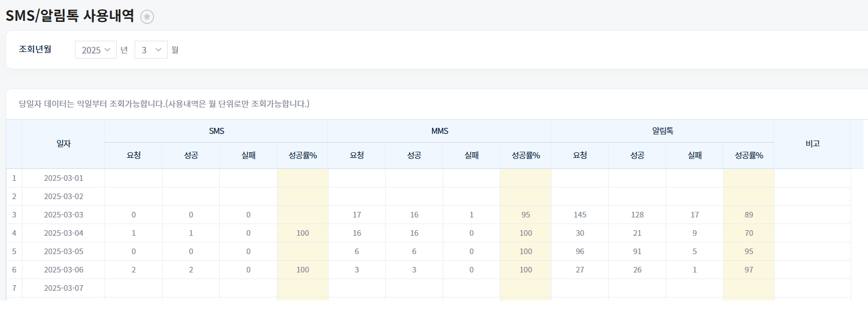Click row number 7 in the table
Viewport: 868px width, 330px height.
coord(14,288)
